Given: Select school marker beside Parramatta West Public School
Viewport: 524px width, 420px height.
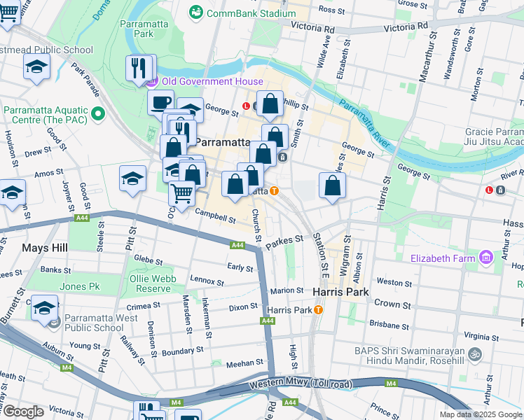Looking at the screenshot, I should point(44,307).
